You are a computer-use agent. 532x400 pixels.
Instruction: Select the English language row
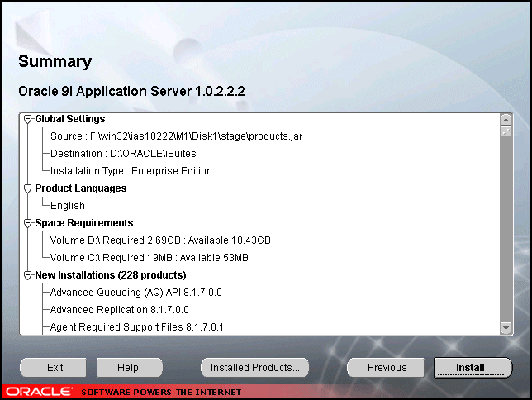[x=68, y=206]
